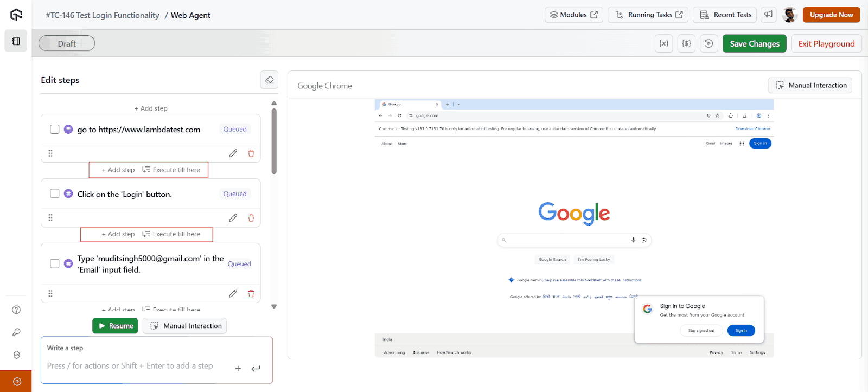Open the help question mark icon in sidebar
This screenshot has width=868, height=392.
pyautogui.click(x=16, y=310)
